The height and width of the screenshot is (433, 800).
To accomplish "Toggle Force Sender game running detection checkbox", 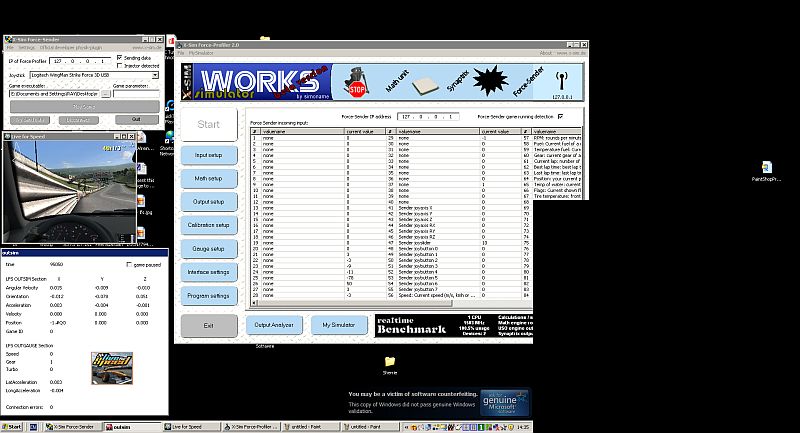I will (560, 116).
